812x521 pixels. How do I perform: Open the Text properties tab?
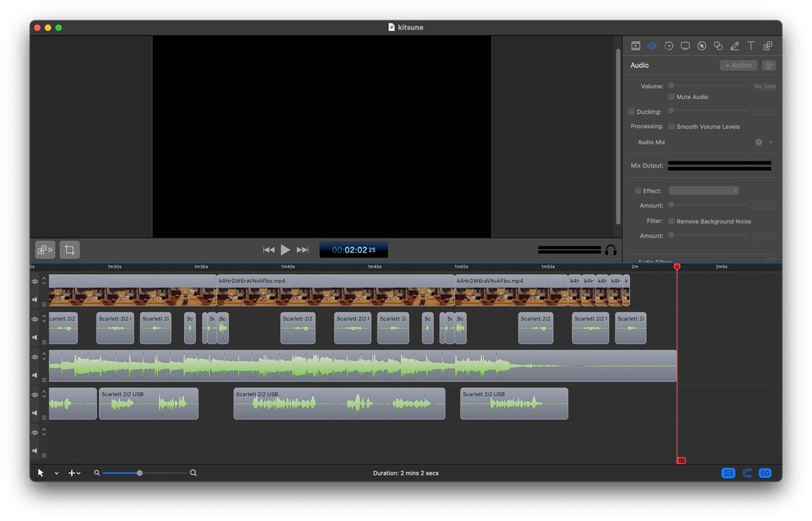(x=751, y=46)
